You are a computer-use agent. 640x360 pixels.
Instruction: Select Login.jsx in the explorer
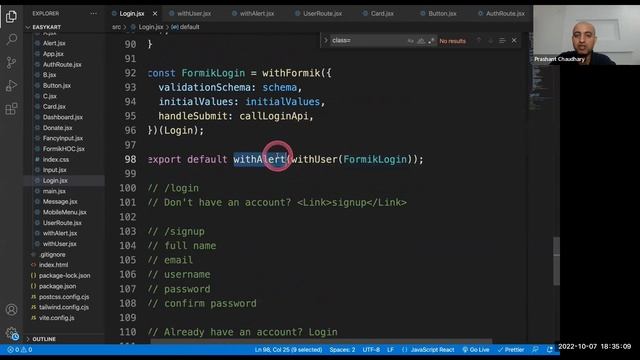tap(55, 180)
